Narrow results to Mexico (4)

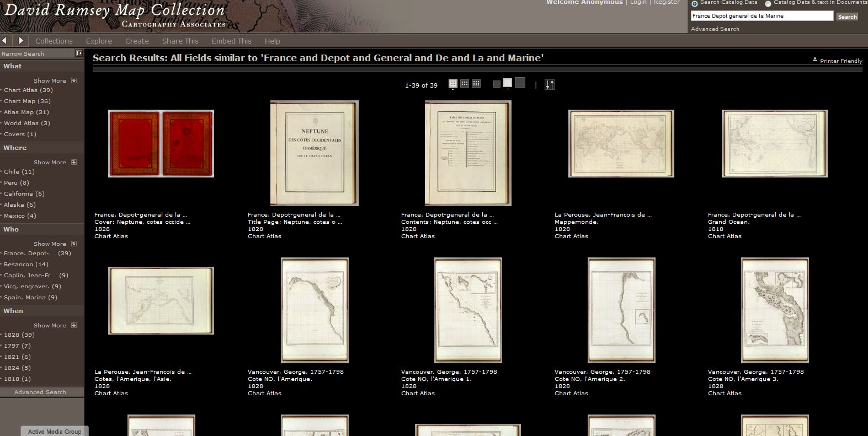click(x=20, y=216)
